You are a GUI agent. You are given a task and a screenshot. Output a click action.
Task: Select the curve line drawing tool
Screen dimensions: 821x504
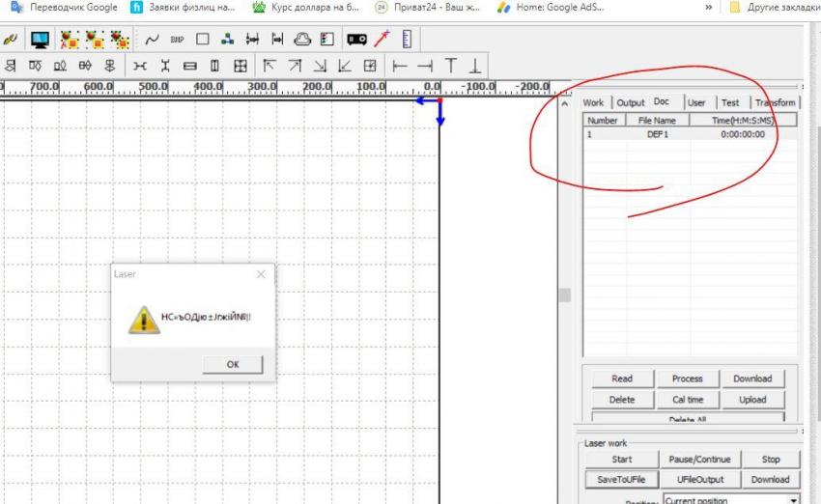(152, 40)
